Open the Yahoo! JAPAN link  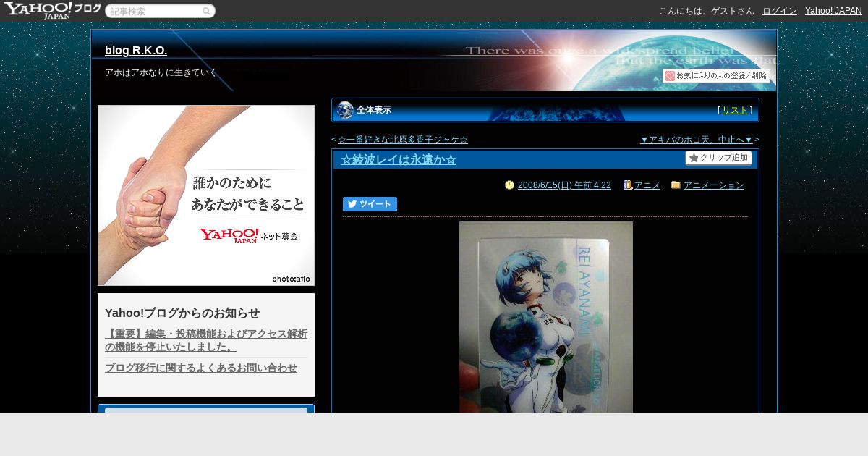pyautogui.click(x=833, y=11)
